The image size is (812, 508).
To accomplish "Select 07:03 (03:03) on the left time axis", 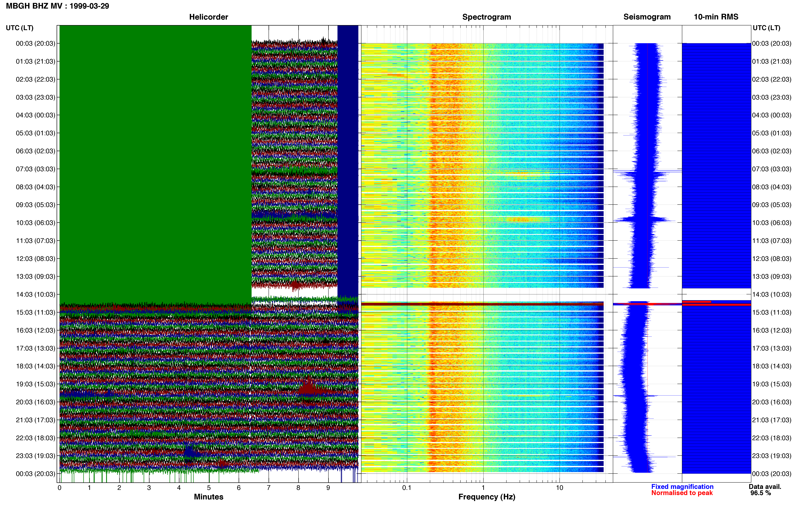I will coord(36,169).
